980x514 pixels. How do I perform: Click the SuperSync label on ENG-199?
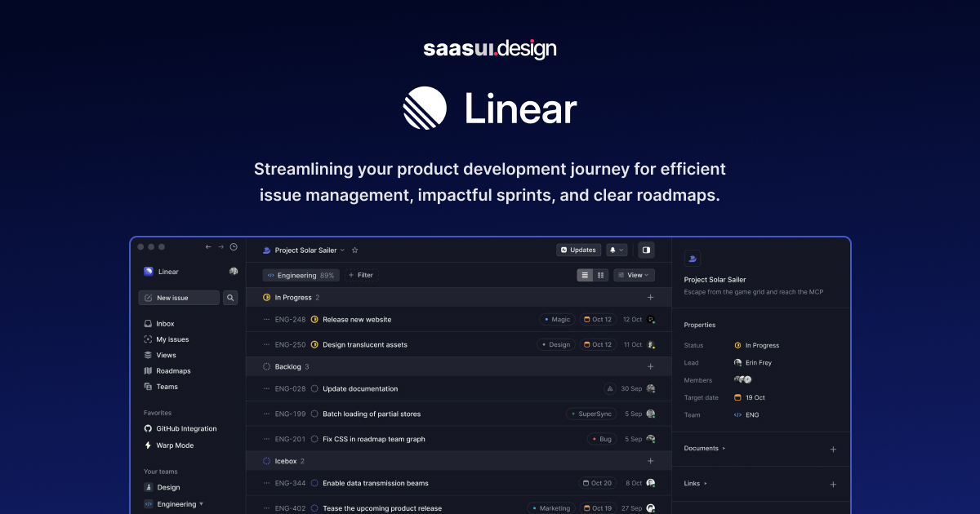591,414
